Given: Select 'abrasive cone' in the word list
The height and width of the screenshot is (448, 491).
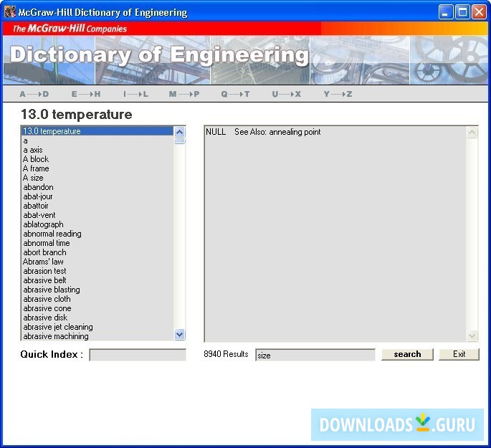Looking at the screenshot, I should tap(97, 308).
